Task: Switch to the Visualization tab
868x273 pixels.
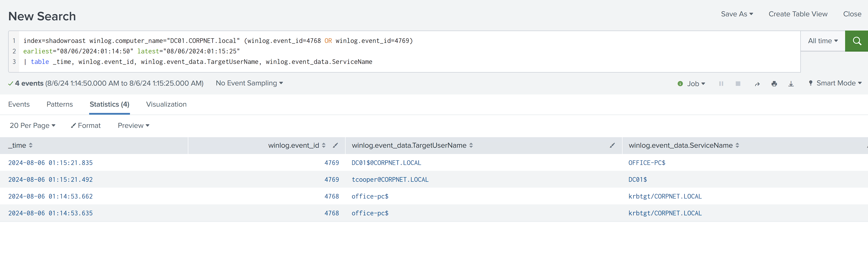Action: click(x=166, y=105)
